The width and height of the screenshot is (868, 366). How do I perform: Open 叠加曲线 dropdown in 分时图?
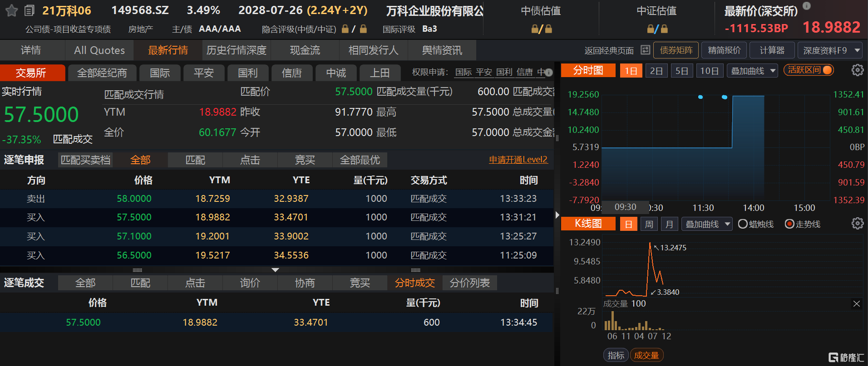752,71
